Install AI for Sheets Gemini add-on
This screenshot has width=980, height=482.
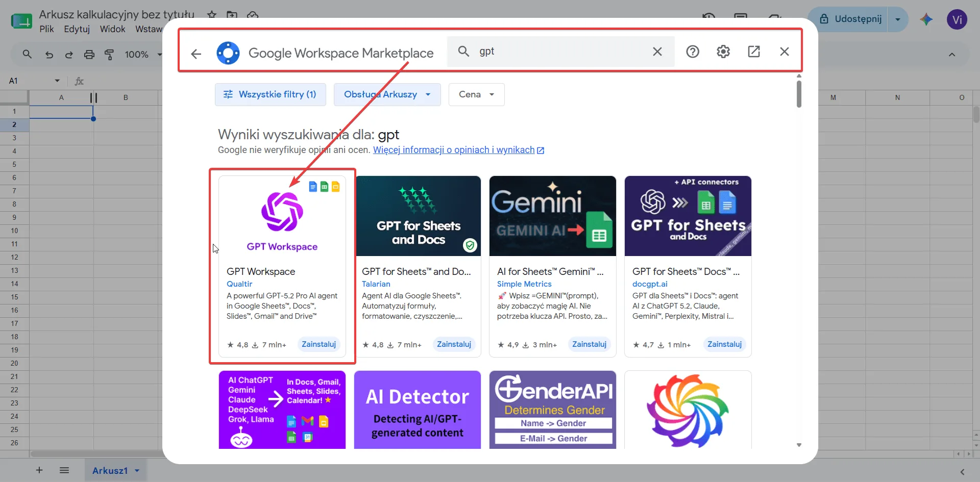pyautogui.click(x=589, y=344)
